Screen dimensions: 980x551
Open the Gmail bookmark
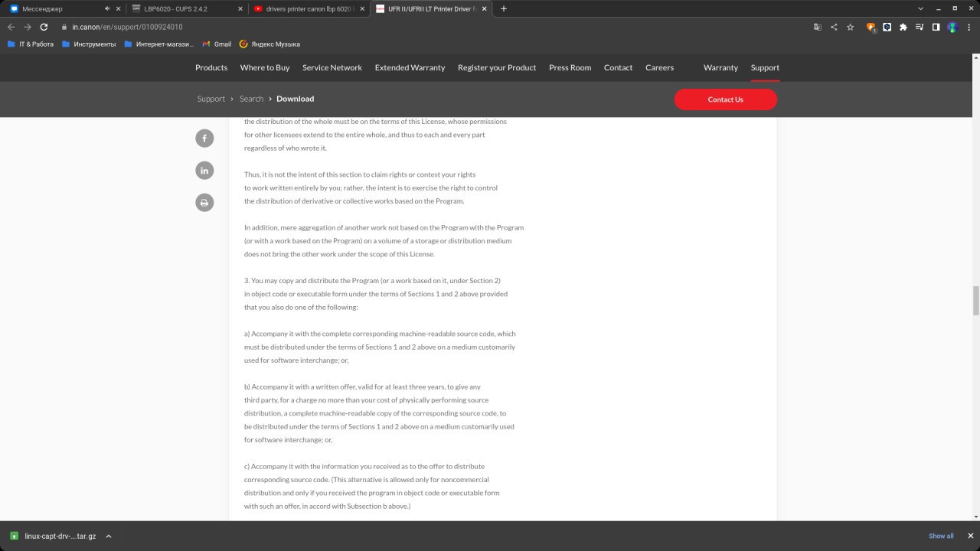pos(217,44)
